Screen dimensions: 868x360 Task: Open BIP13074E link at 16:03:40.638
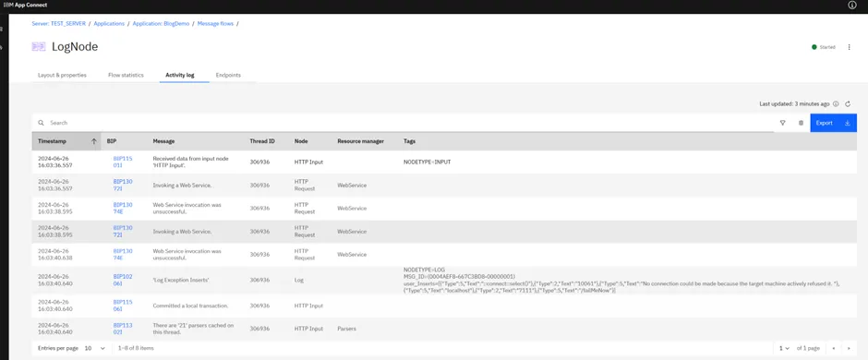tap(123, 255)
